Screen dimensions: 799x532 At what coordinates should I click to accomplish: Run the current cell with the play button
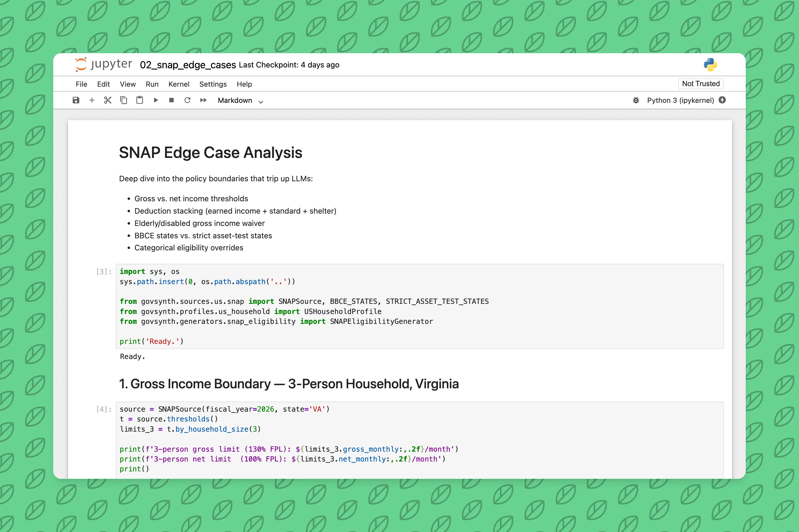(156, 100)
